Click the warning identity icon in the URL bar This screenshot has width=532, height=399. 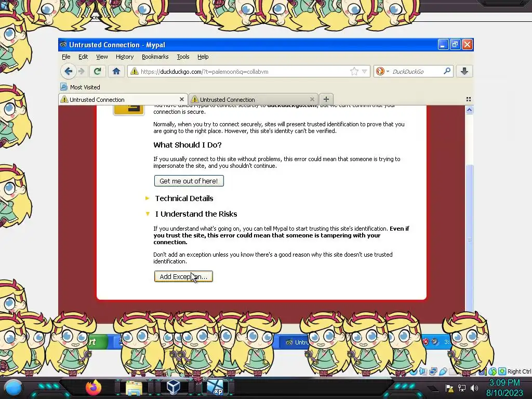click(135, 71)
